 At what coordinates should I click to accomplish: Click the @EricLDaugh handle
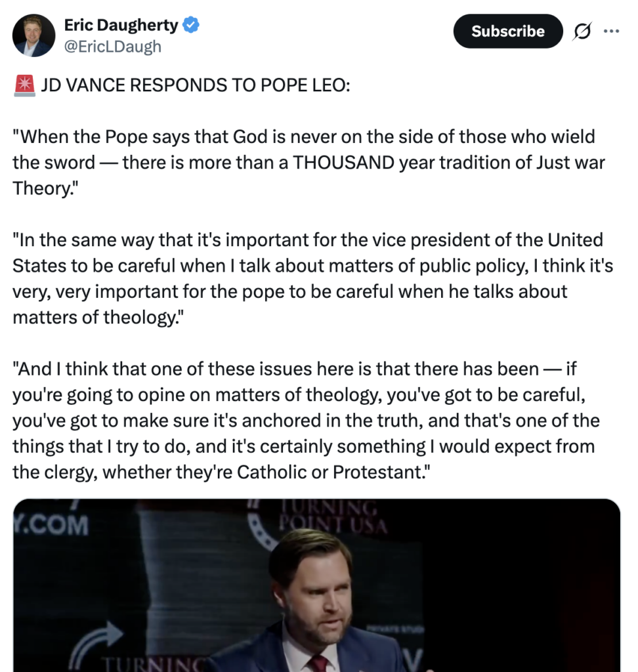click(x=112, y=47)
